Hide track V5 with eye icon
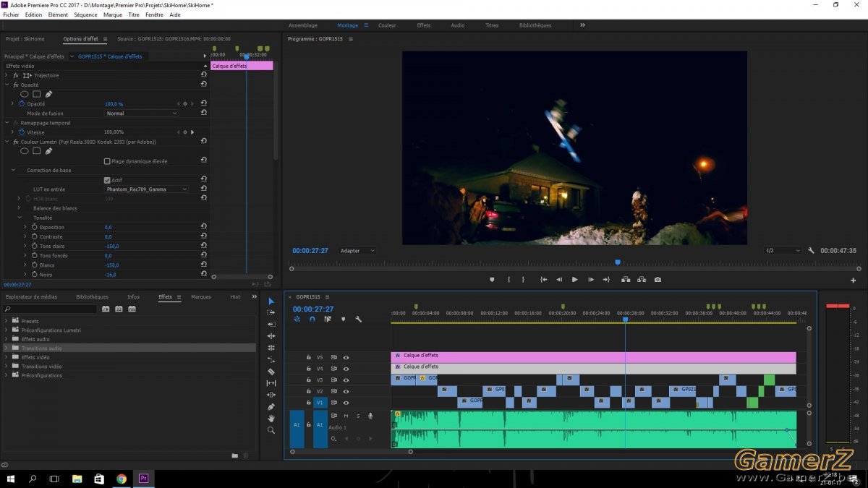Viewport: 868px width, 488px height. point(346,357)
